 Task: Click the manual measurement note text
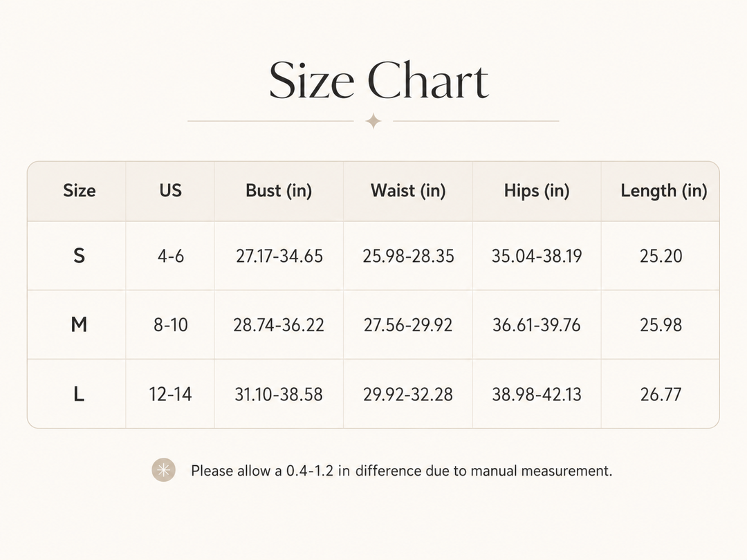coord(402,471)
